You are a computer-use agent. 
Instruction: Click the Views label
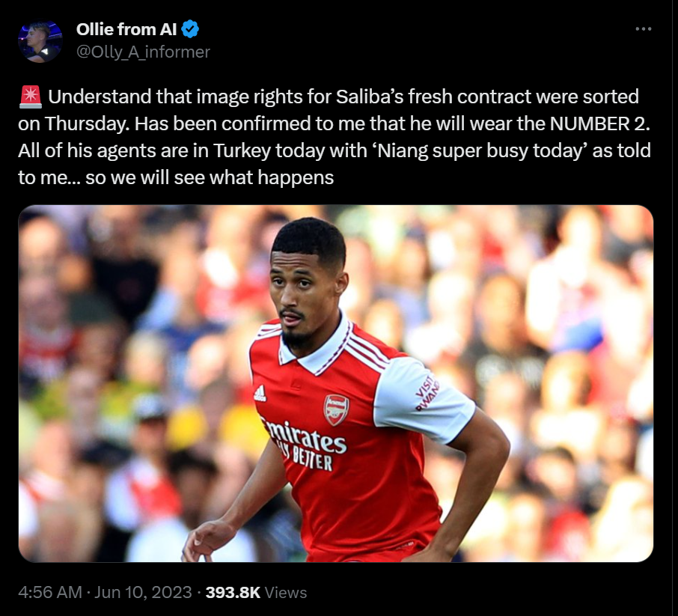(x=285, y=592)
